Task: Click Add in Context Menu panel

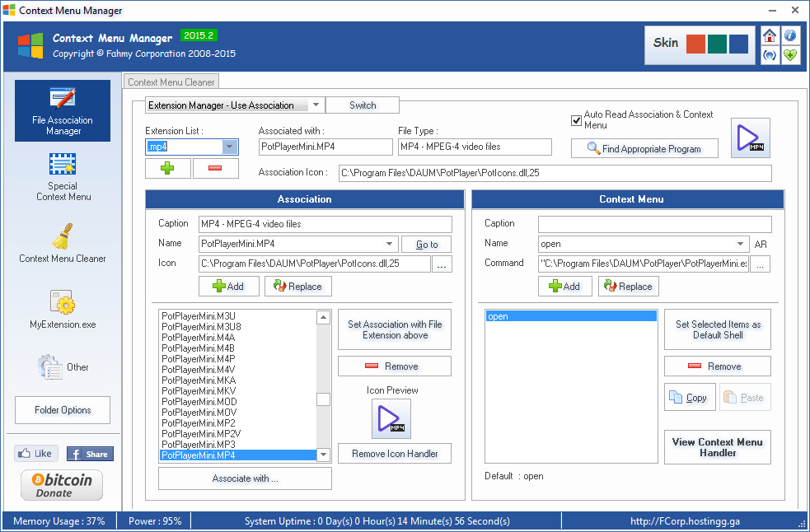Action: coord(565,286)
